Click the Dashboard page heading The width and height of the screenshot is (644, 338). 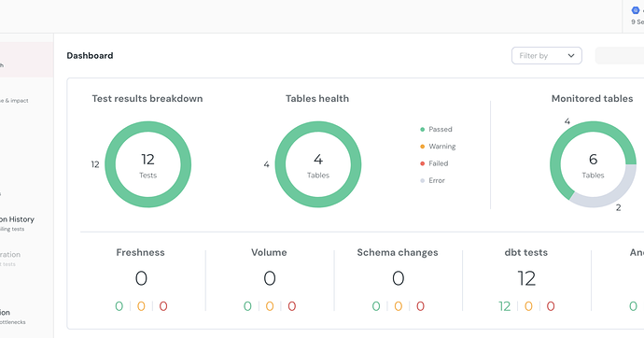[90, 55]
